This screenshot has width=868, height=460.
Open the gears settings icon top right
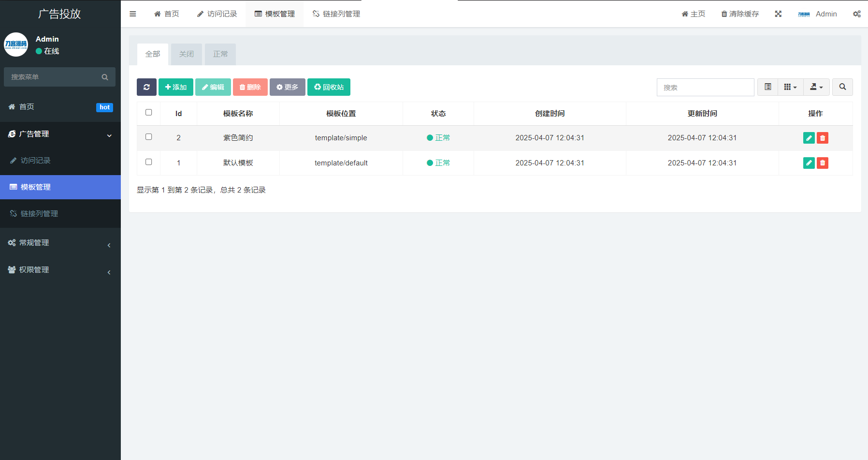(857, 14)
